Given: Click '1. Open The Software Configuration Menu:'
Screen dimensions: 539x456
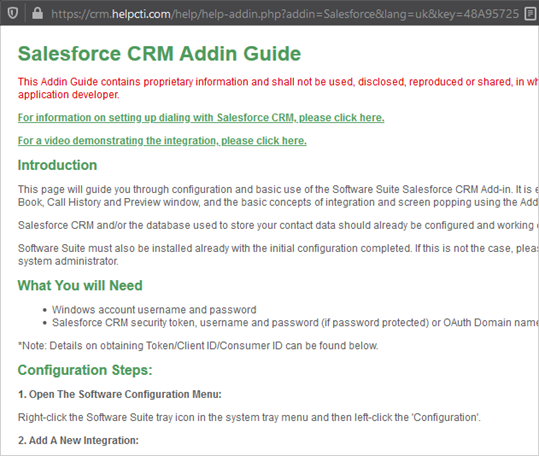Looking at the screenshot, I should (120, 394).
